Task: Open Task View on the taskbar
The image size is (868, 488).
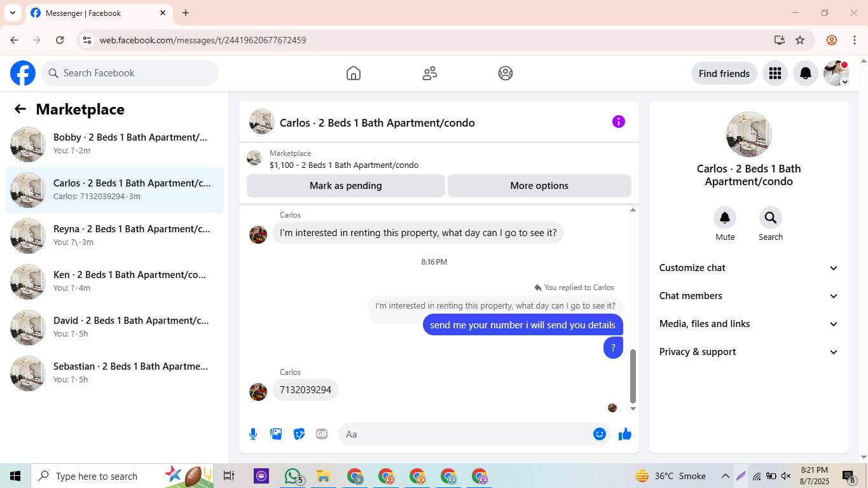Action: click(x=229, y=476)
